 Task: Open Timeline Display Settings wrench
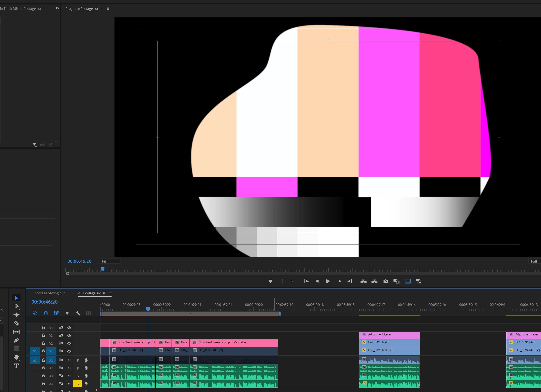coord(78,313)
